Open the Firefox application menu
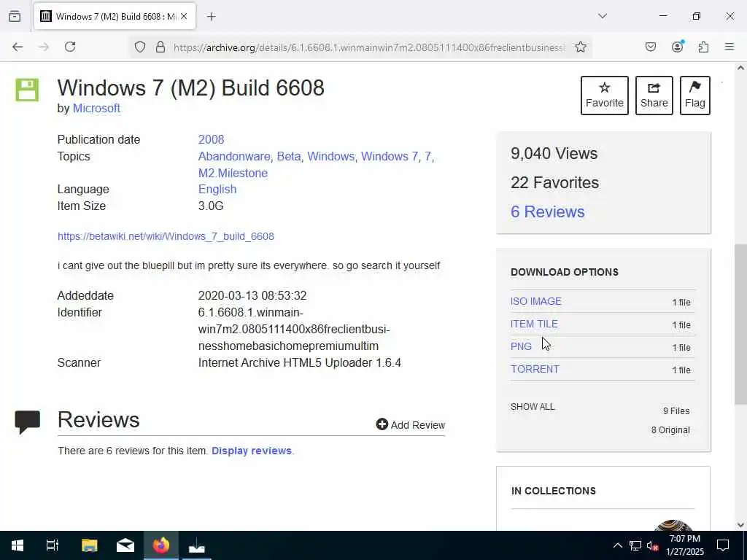Screen dimensions: 747x560 pos(729,47)
